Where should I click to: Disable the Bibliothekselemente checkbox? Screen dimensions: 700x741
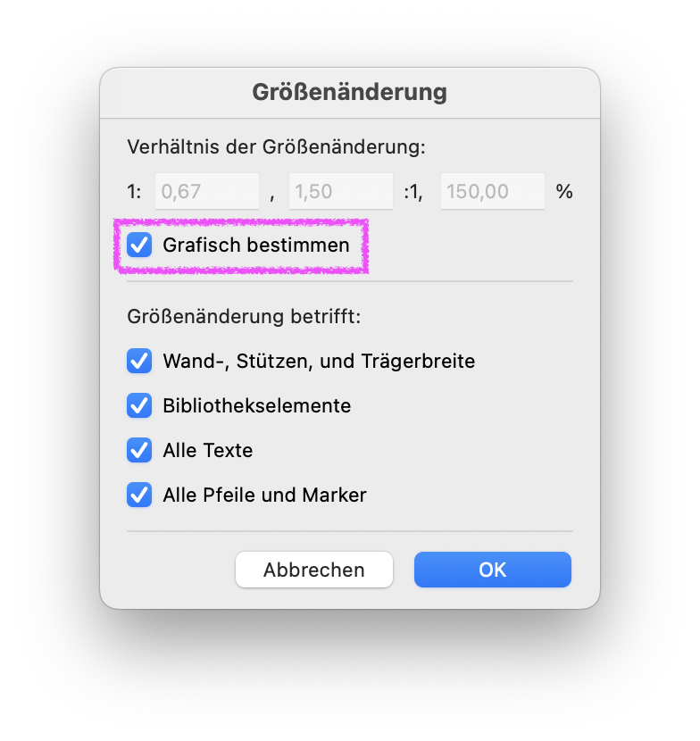(x=139, y=405)
